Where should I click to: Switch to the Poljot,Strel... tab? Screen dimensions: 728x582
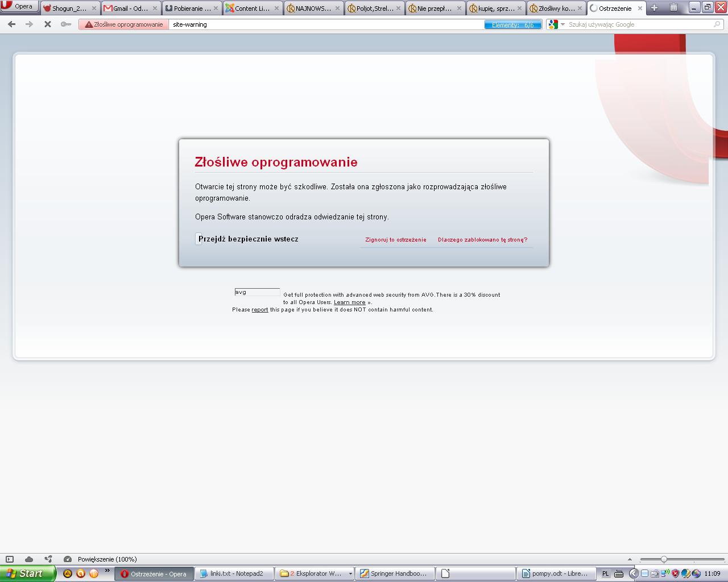coord(375,9)
